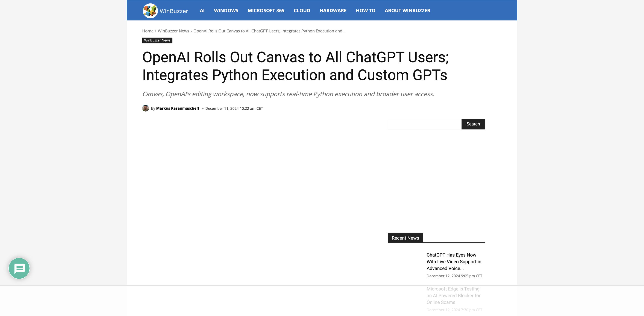Open the WINDOWS menu item

[x=226, y=11]
